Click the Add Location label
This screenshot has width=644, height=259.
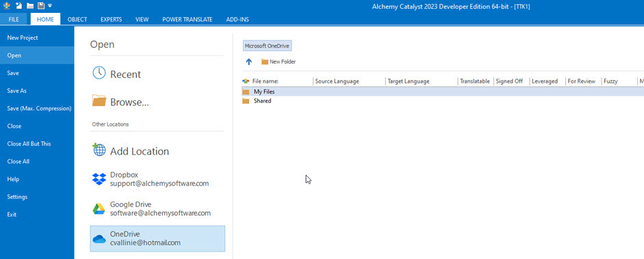point(139,151)
